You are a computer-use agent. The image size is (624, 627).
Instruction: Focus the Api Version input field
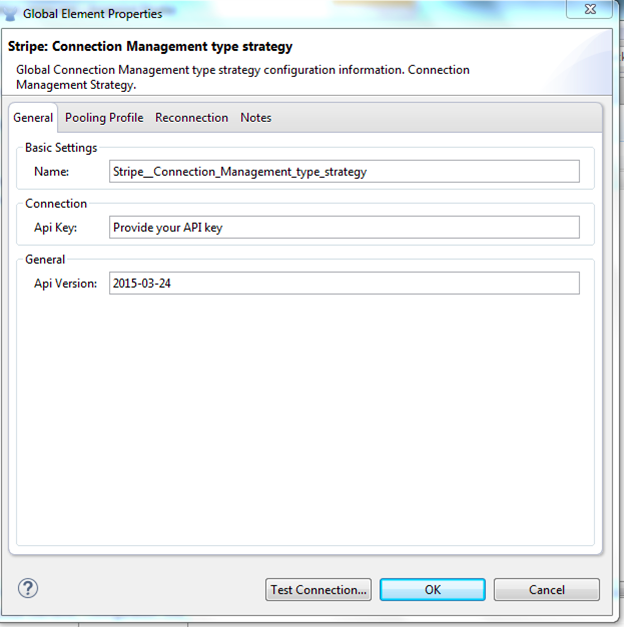click(344, 283)
